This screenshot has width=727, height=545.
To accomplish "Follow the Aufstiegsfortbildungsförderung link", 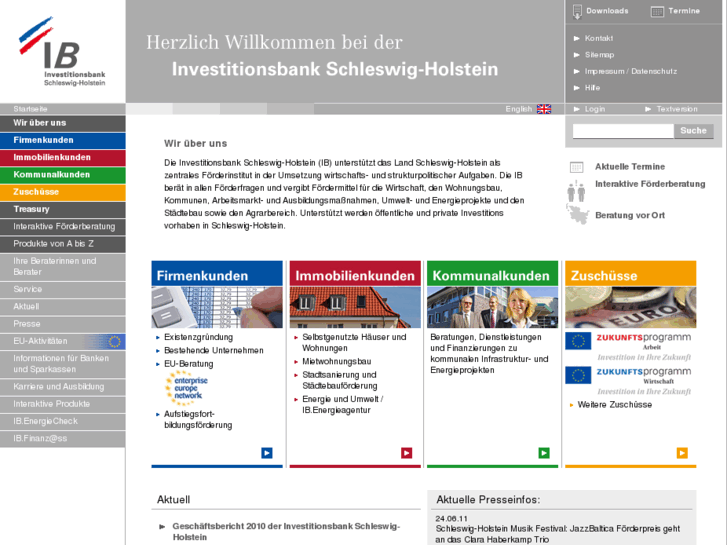I will (x=198, y=420).
